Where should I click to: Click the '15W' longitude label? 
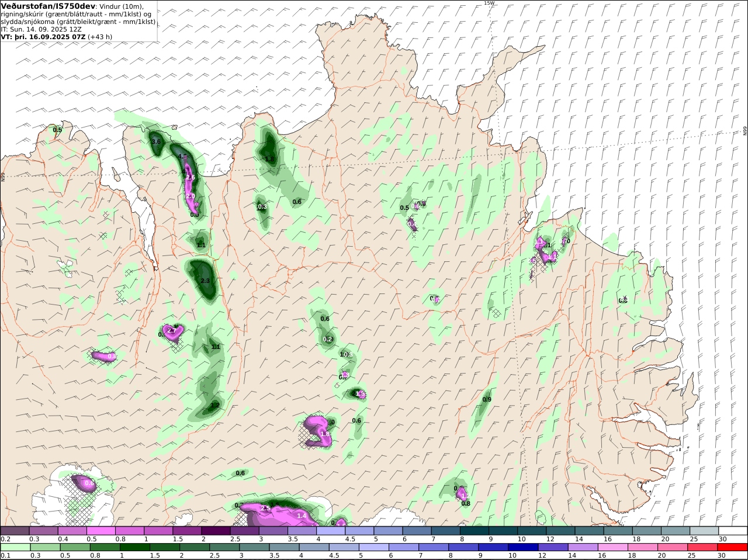489,3
